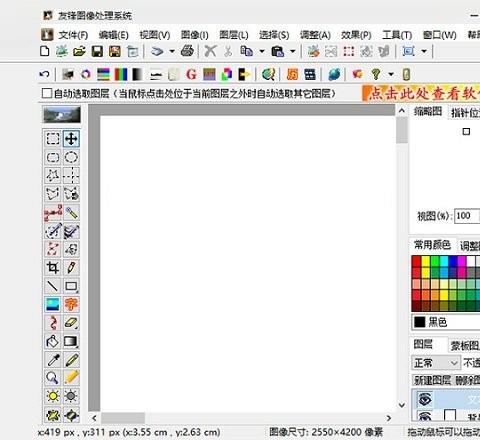Expand dropdown arrow beside the paste icon
The height and width of the screenshot is (440, 480).
[292, 51]
